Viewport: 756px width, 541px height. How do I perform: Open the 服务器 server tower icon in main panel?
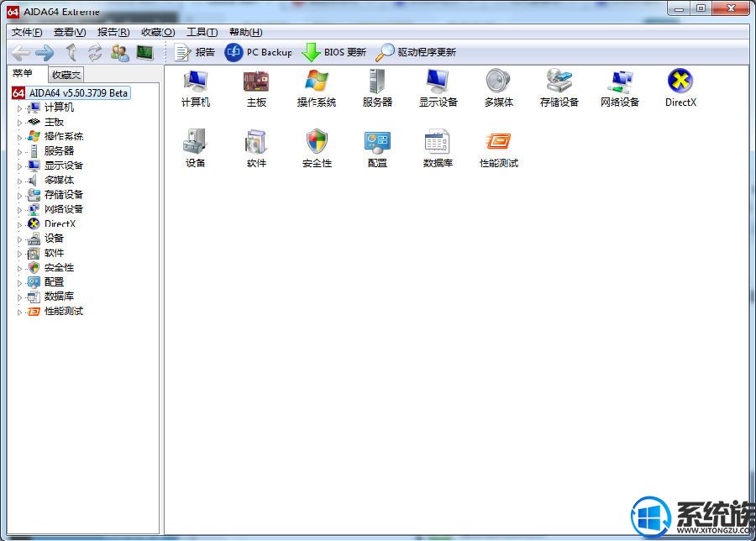(x=377, y=81)
